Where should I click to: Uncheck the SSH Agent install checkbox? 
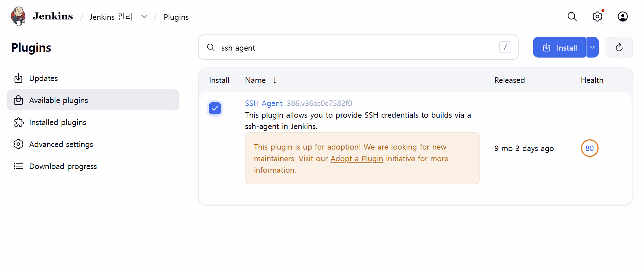[215, 108]
